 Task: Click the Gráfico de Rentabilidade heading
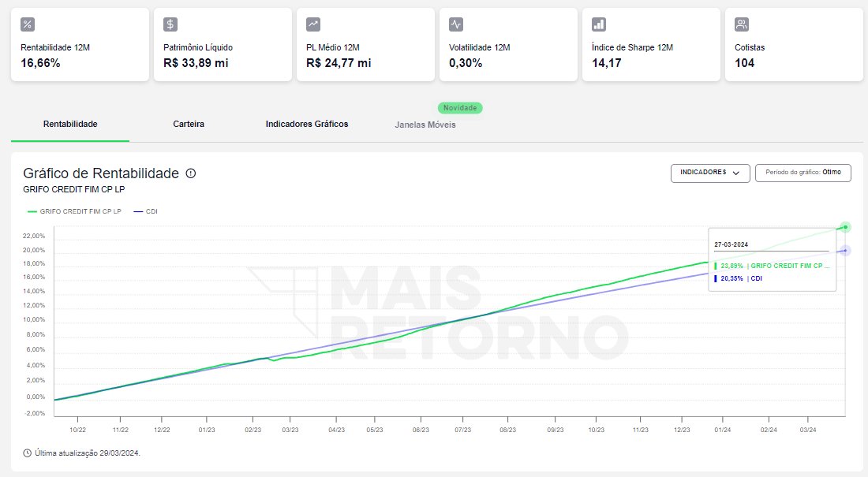coord(101,173)
